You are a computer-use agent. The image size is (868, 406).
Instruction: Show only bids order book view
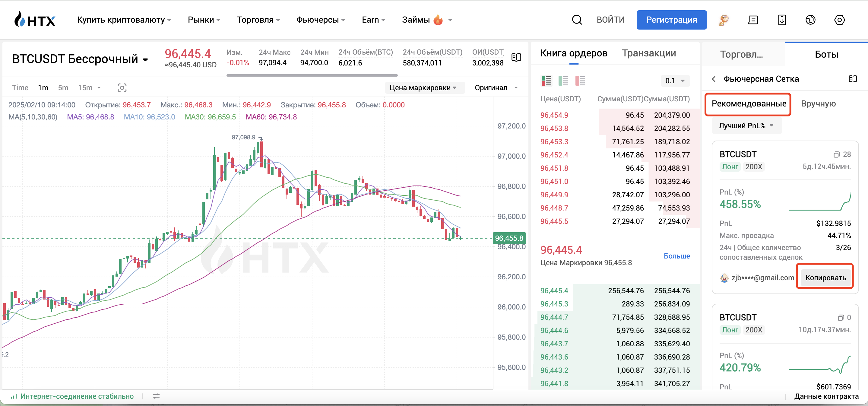(563, 81)
